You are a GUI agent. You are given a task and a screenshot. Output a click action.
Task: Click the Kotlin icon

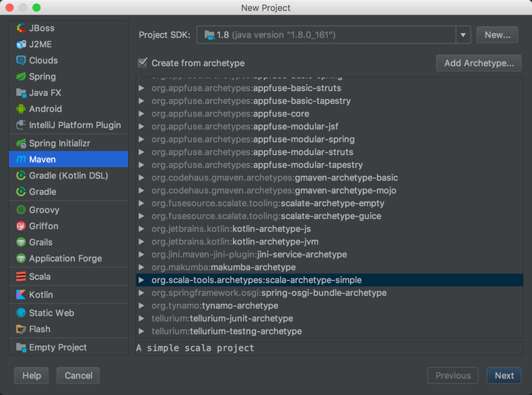tap(21, 295)
